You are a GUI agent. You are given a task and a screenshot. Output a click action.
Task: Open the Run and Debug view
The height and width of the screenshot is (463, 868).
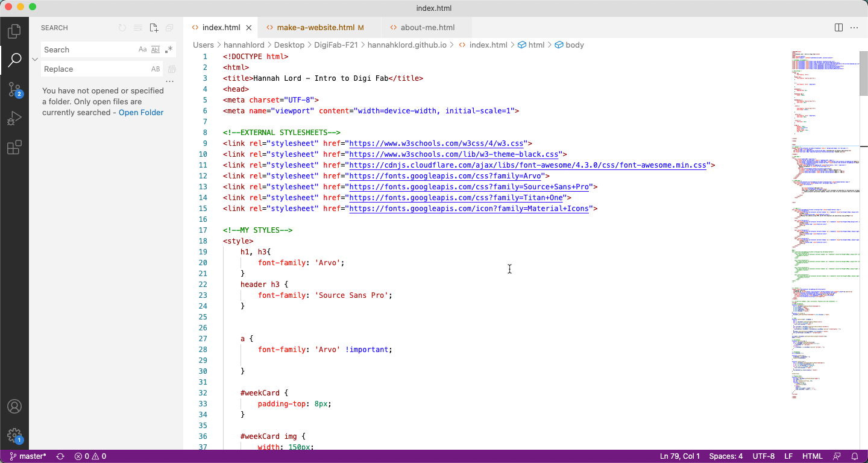pyautogui.click(x=14, y=119)
